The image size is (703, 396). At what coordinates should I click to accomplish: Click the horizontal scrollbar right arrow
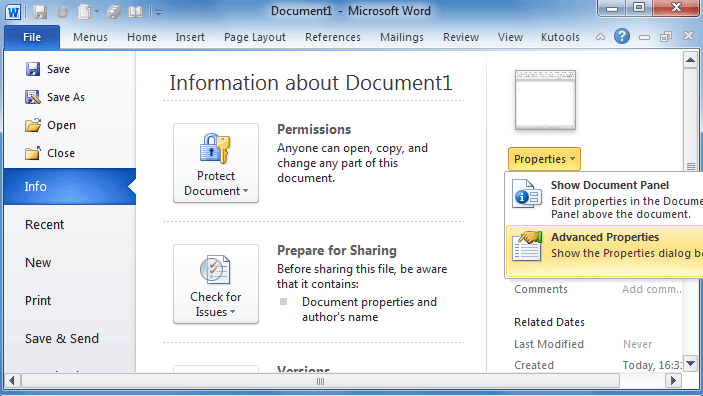point(673,381)
